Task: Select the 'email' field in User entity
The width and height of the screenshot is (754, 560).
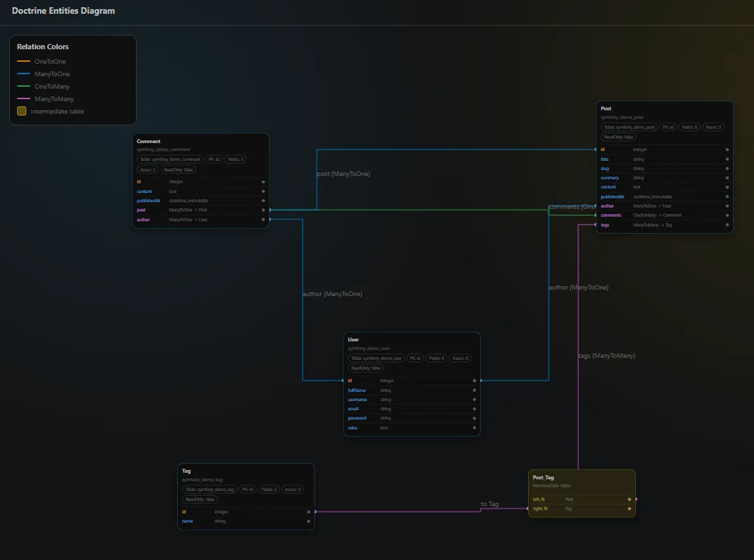Action: [353, 409]
